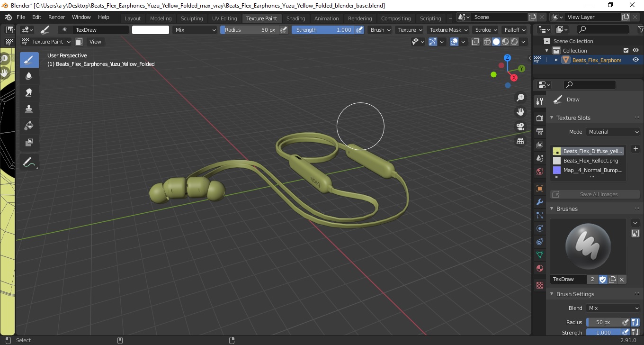The height and width of the screenshot is (345, 644).
Task: Open the World properties tab
Action: (539, 172)
